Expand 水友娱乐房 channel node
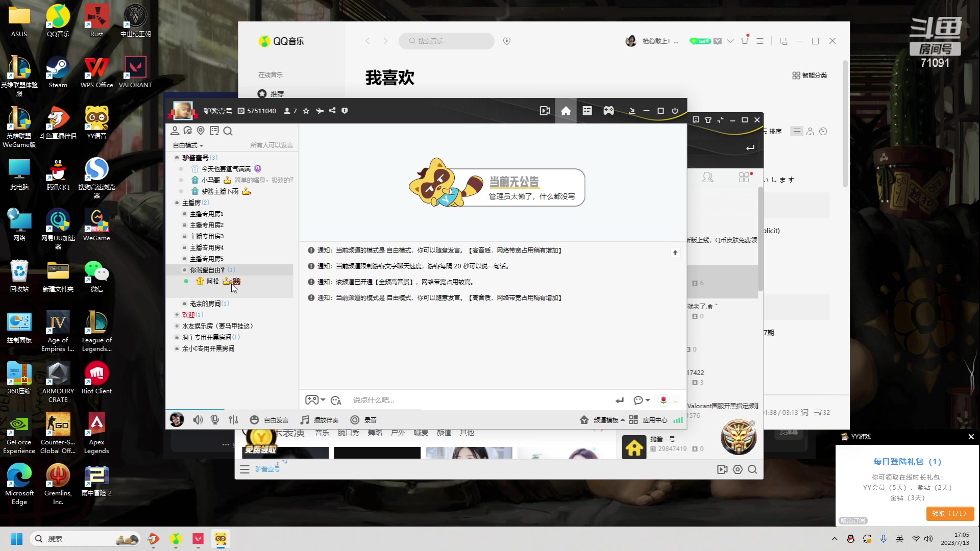Screen dimensions: 980x551 [177, 326]
